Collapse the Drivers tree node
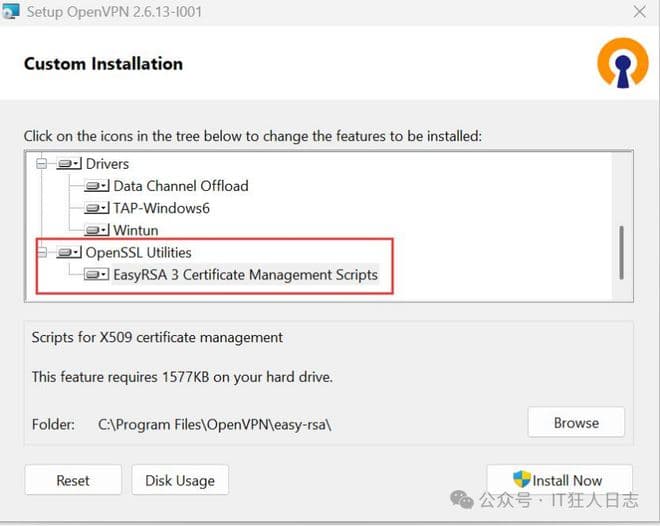The height and width of the screenshot is (526, 660). click(41, 163)
